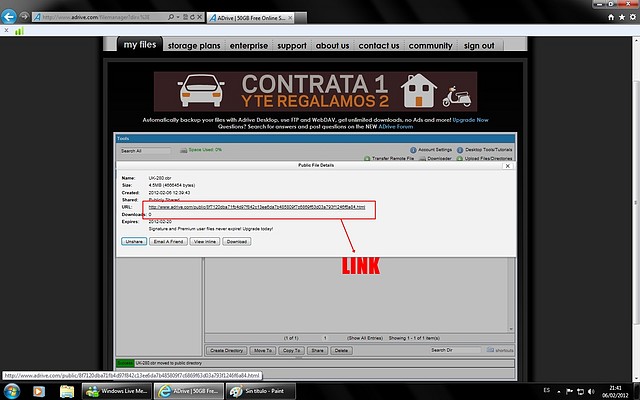Screen dimensions: 640x400
Task: Click the green signal bars icon
Action: click(19, 31)
